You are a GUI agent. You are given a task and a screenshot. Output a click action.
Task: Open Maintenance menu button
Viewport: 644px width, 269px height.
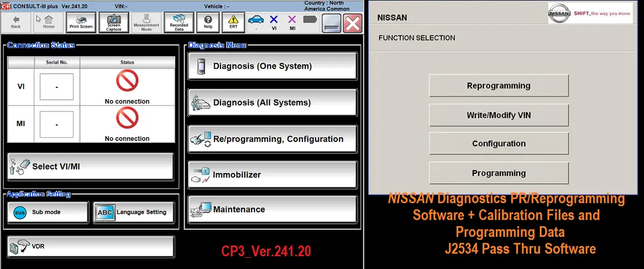coord(272,210)
